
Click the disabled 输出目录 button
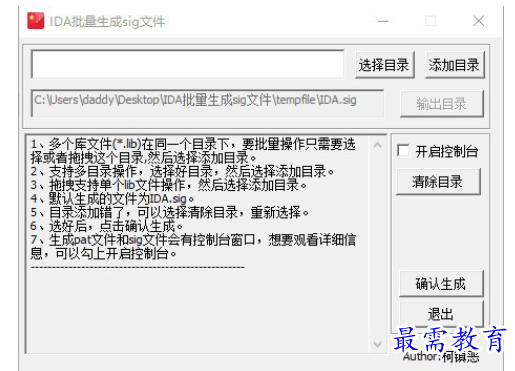point(442,104)
